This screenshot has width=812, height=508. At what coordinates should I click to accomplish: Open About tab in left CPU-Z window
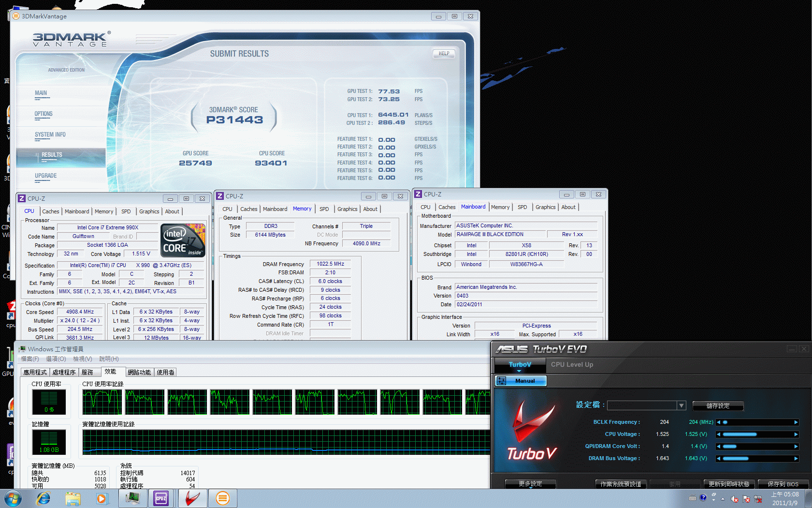tap(172, 211)
